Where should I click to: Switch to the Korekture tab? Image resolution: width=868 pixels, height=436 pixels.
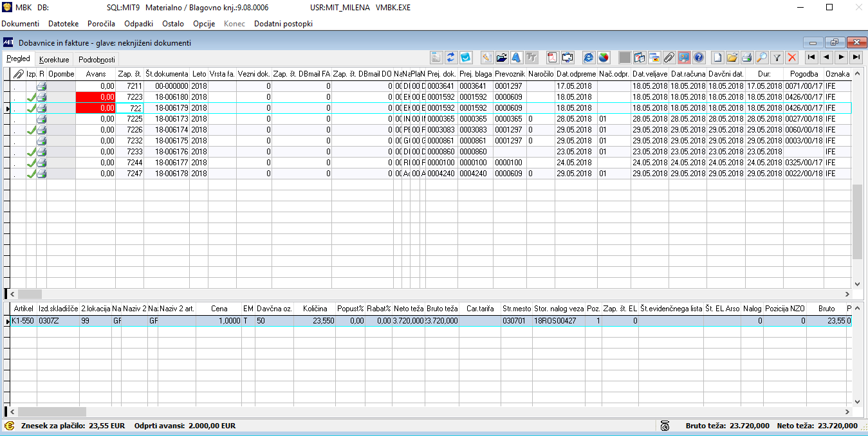point(54,59)
